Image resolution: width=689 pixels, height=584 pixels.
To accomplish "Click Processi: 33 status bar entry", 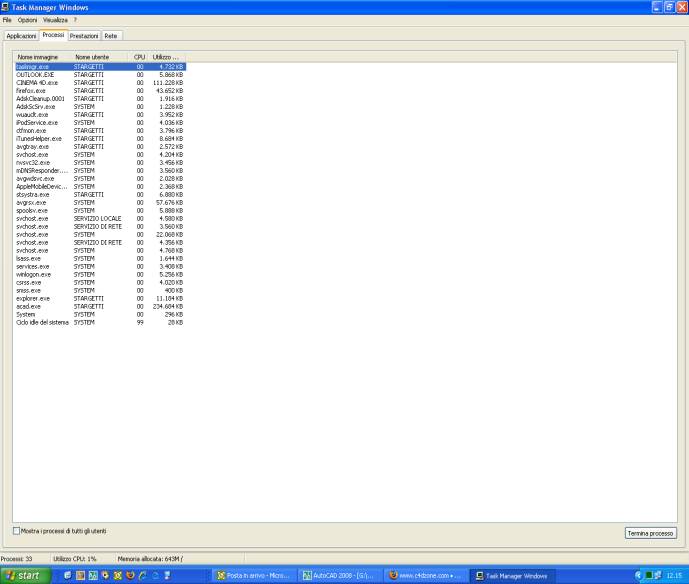I will point(17,559).
